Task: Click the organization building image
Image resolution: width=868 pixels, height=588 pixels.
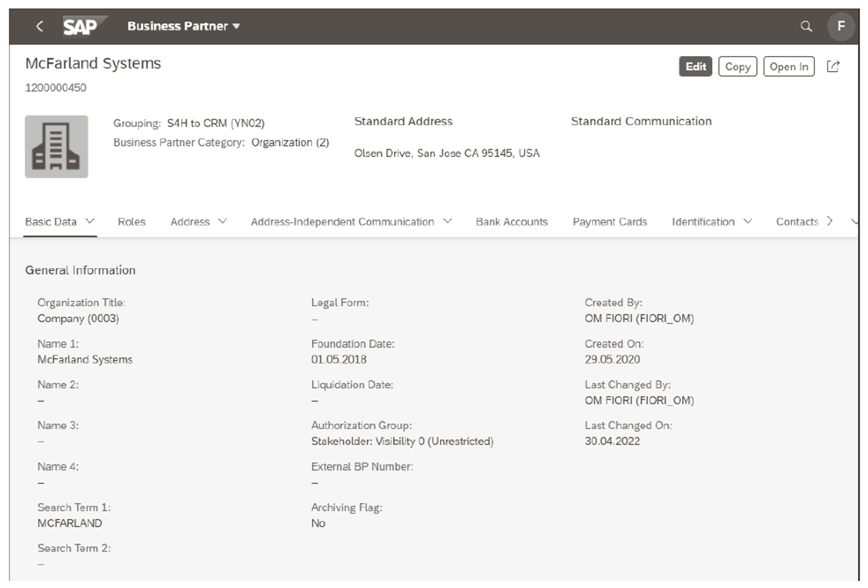Action: [57, 146]
